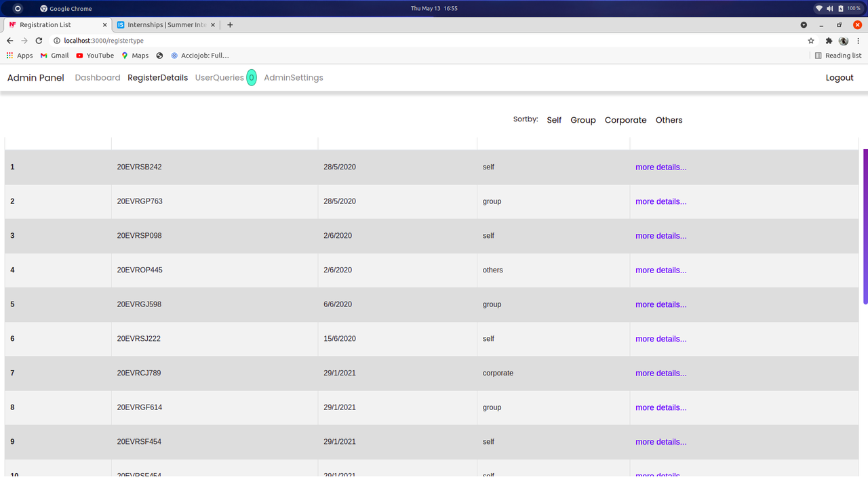This screenshot has height=488, width=868.
Task: Open Chrome's three-dot menu
Action: [x=859, y=41]
